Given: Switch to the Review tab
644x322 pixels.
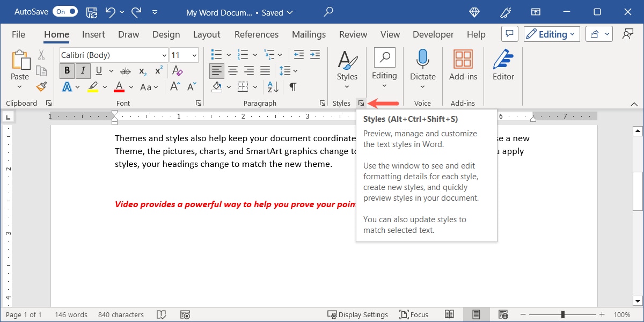Looking at the screenshot, I should coord(353,34).
